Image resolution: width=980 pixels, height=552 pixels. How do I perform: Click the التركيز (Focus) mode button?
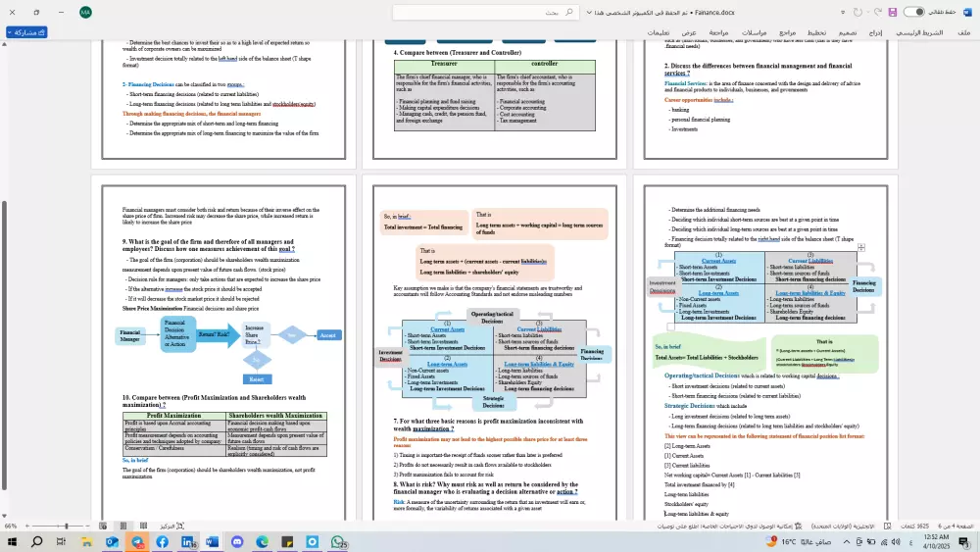pyautogui.click(x=171, y=527)
